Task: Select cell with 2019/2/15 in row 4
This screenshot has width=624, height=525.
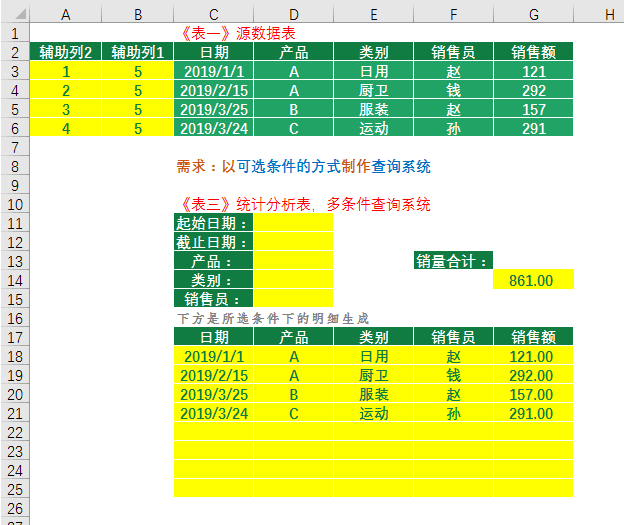Action: pos(214,90)
